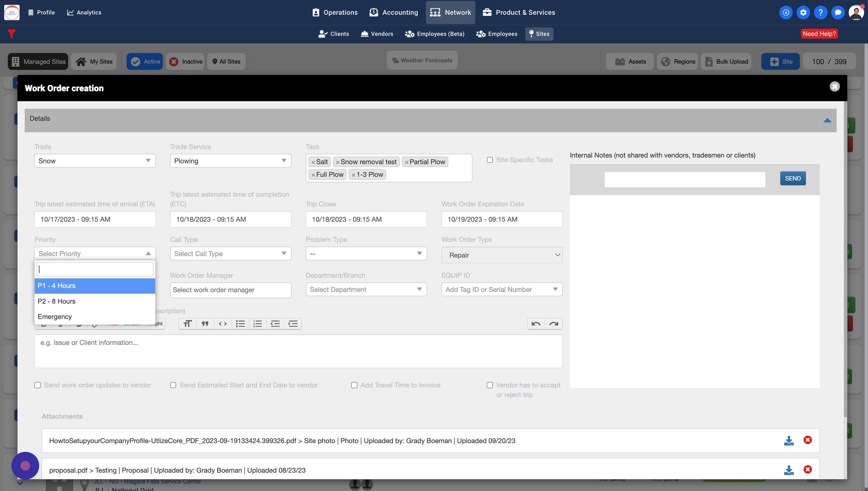Click the undo arrow in editor toolbar
The width and height of the screenshot is (868, 491).
[536, 324]
